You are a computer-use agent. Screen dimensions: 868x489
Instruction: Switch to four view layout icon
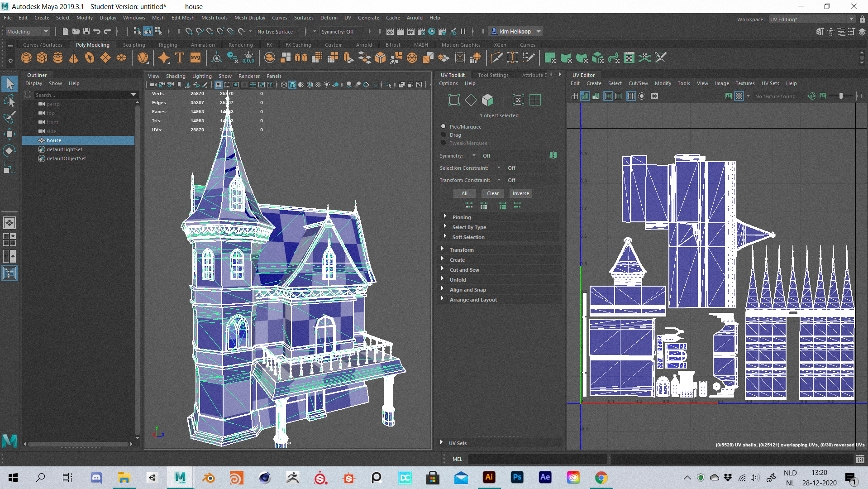click(10, 240)
